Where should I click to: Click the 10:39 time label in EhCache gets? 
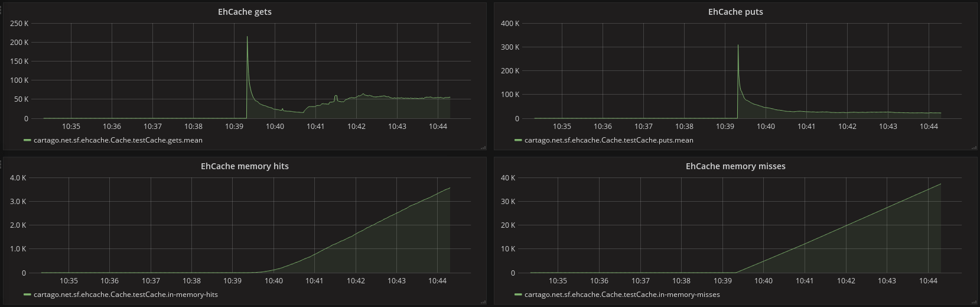pyautogui.click(x=234, y=126)
